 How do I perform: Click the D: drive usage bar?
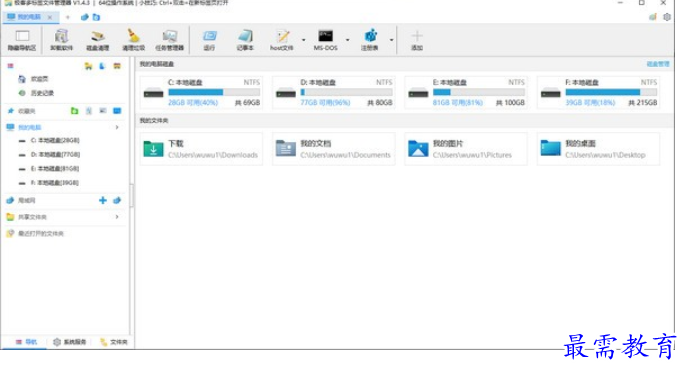click(x=346, y=92)
